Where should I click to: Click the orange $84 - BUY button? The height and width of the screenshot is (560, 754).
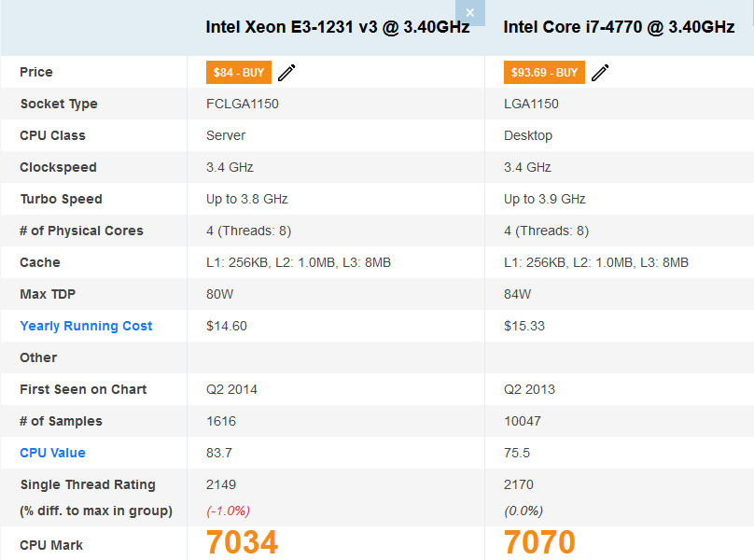coord(239,72)
